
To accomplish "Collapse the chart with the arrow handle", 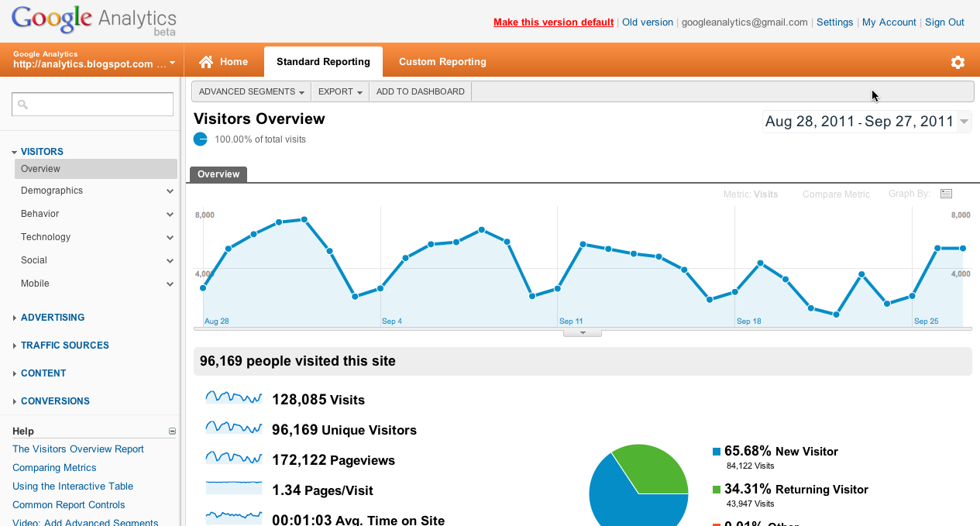I will [583, 333].
